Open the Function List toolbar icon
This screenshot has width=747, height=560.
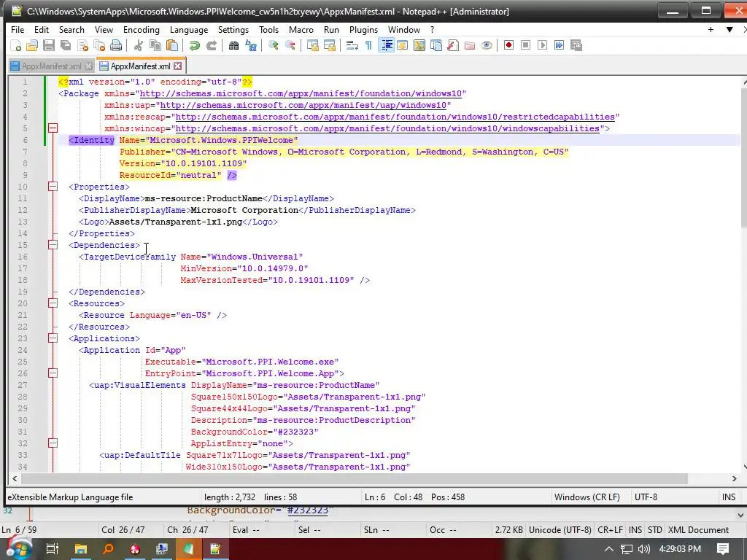click(x=453, y=46)
